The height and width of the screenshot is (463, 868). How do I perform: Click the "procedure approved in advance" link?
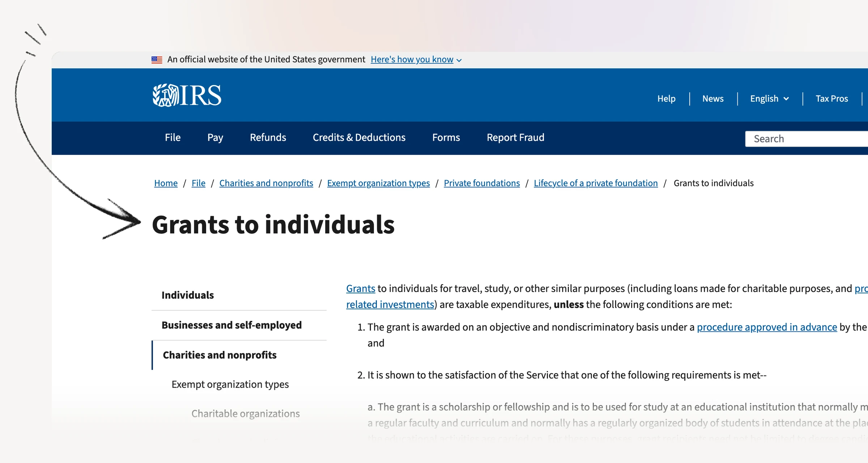click(x=767, y=327)
